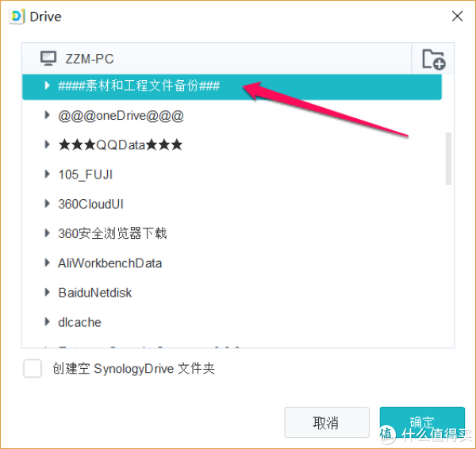Expand the AliWorkbenchData folder arrow
Image resolution: width=476 pixels, height=449 pixels.
(x=48, y=263)
